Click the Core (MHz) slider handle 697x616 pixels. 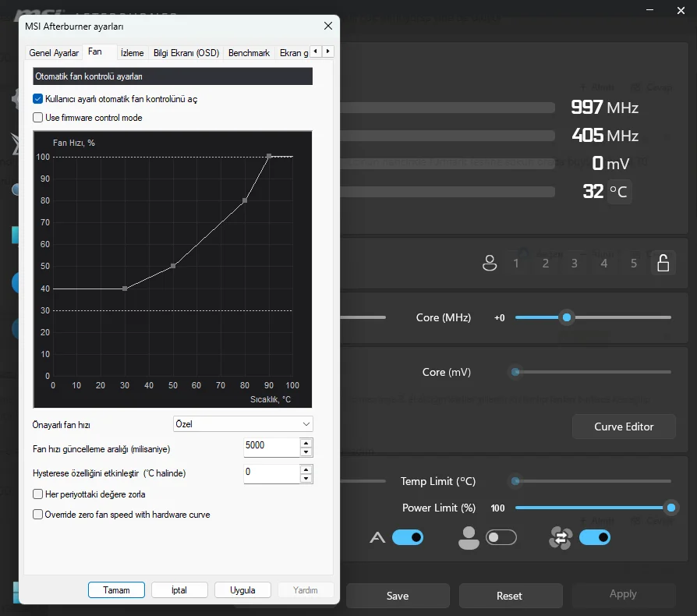pos(567,317)
